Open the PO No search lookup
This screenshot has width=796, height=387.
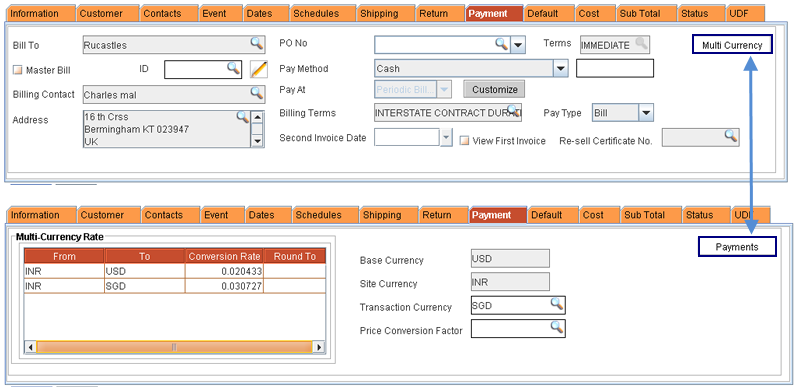point(502,44)
